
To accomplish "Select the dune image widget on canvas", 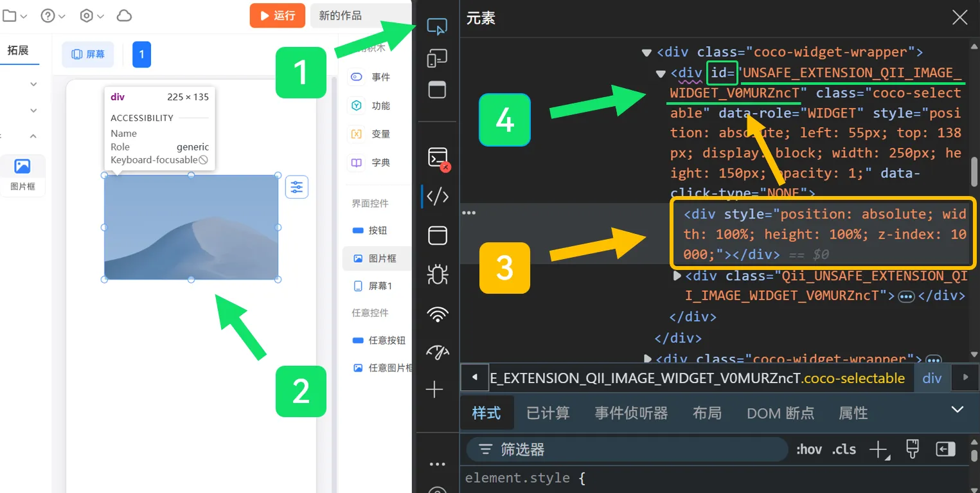I will tap(191, 227).
